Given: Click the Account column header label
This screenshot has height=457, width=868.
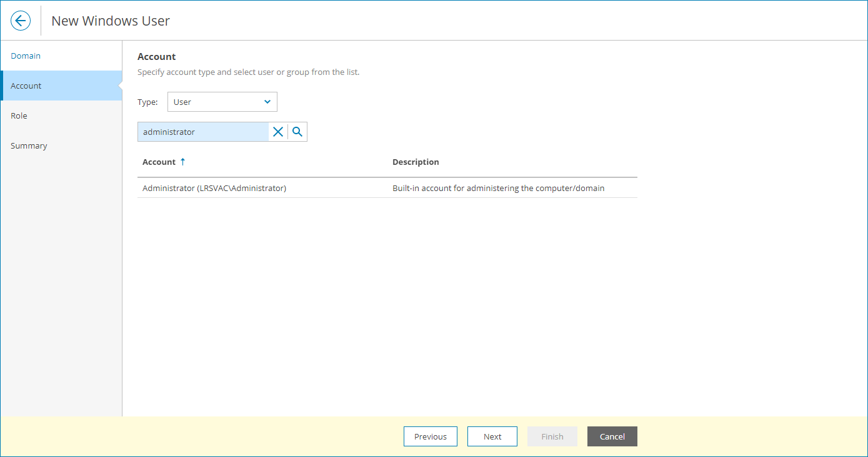Looking at the screenshot, I should pos(159,162).
